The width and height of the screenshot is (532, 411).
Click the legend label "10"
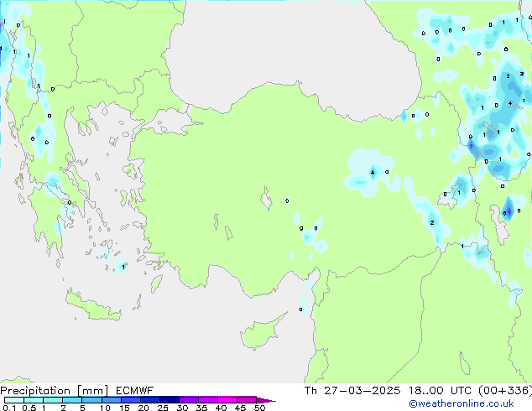click(105, 408)
